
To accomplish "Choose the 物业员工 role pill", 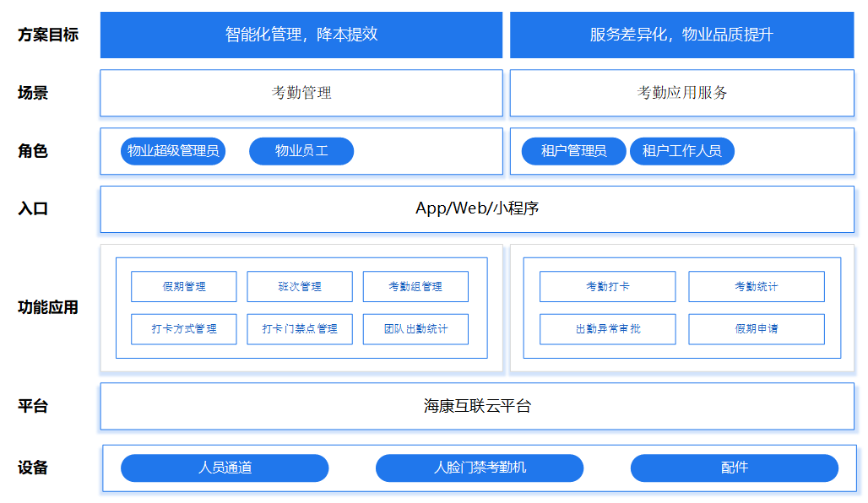I will pyautogui.click(x=301, y=151).
